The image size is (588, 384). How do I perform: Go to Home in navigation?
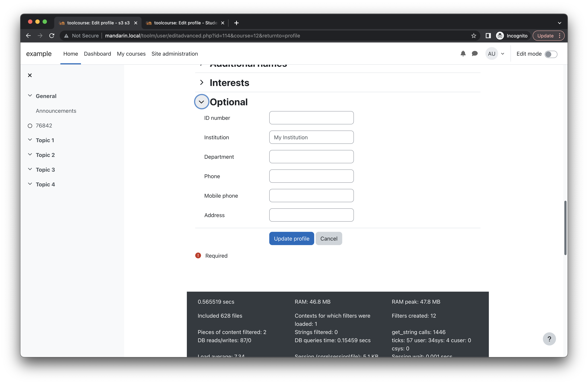point(71,54)
